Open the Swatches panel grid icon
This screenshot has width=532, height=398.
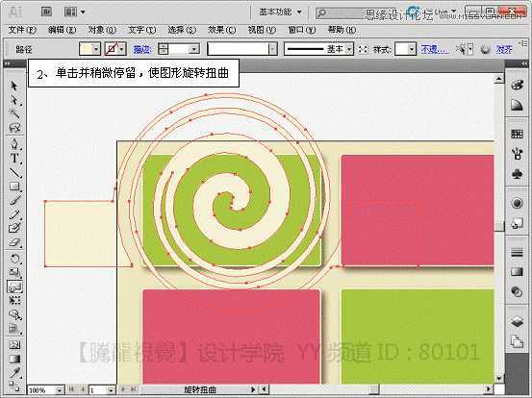tap(517, 134)
